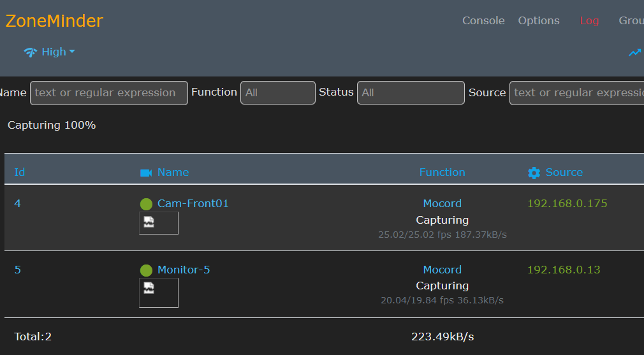Viewport: 644px width, 355px height.
Task: Focus the Name filter text field
Action: 109,93
